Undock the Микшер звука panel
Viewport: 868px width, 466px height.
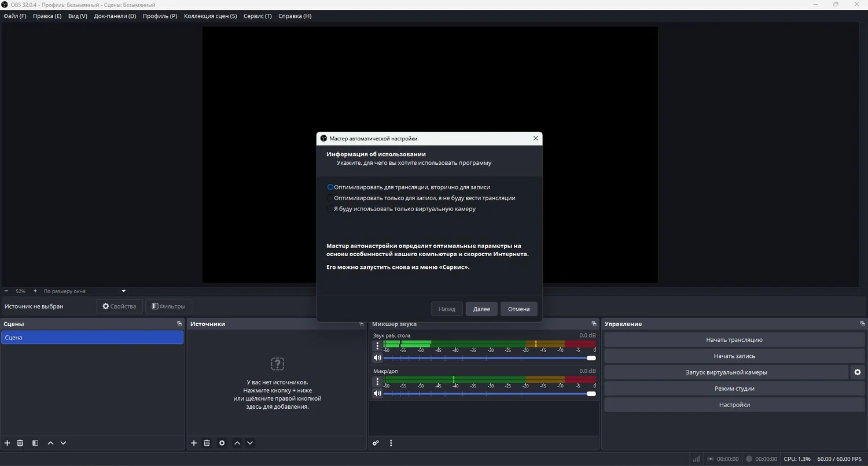(594, 324)
